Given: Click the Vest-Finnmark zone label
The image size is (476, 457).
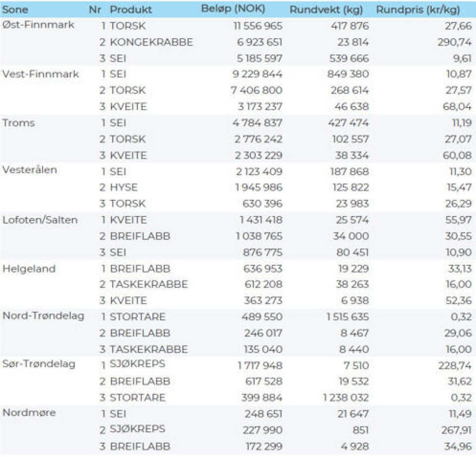Looking at the screenshot, I should click(41, 73).
